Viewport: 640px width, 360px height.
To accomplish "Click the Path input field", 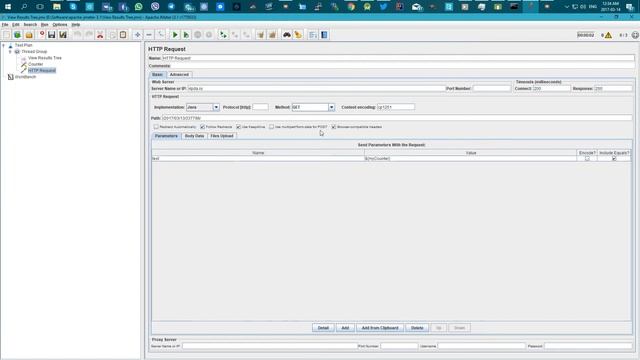I will [x=397, y=118].
